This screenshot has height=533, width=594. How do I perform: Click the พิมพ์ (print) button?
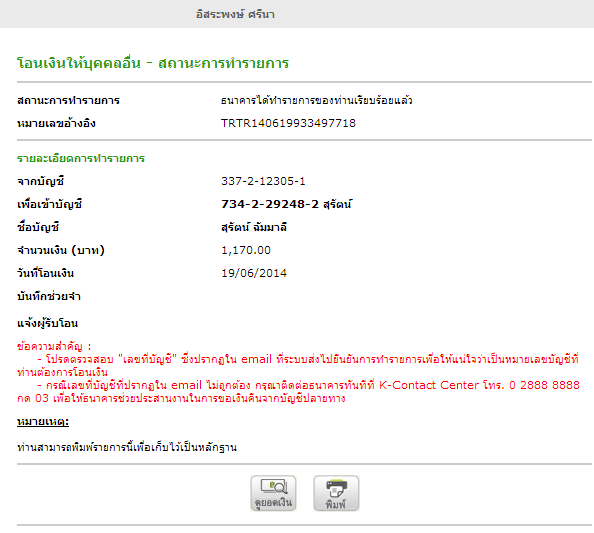click(336, 493)
